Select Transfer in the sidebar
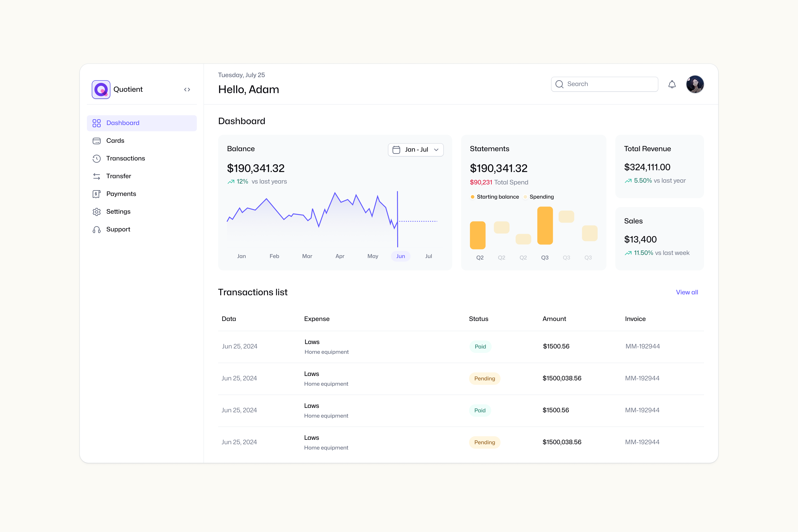The width and height of the screenshot is (798, 532). tap(142, 176)
